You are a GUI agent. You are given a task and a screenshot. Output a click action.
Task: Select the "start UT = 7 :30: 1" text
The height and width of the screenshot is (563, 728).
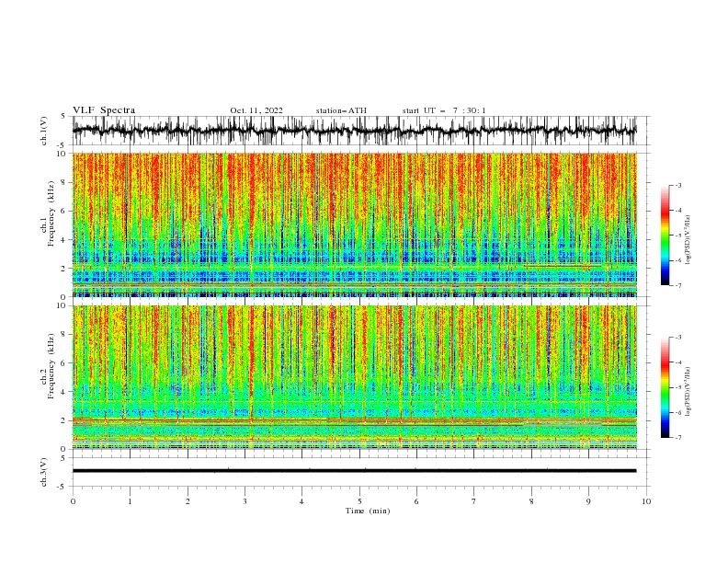coord(444,110)
